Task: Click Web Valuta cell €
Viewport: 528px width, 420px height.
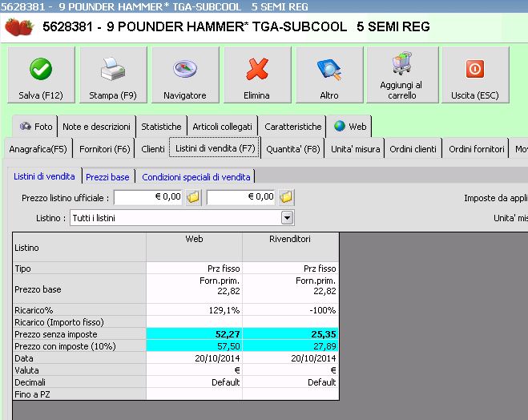Action: pos(195,370)
